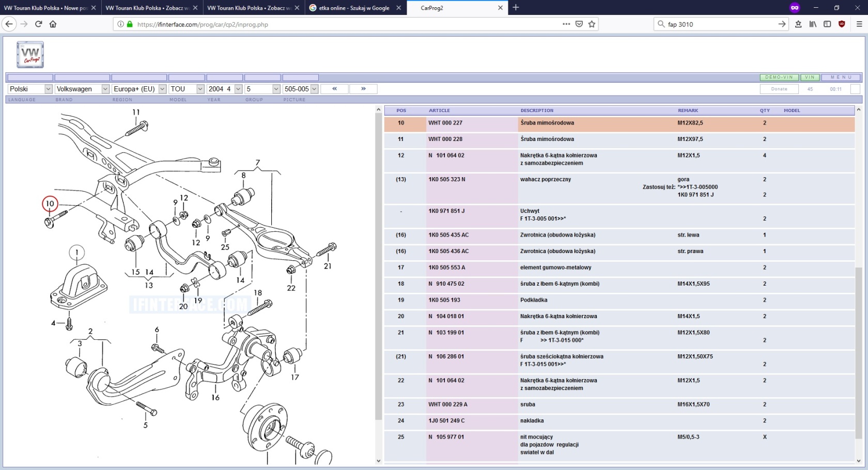Open Firefox hamburger menu
The width and height of the screenshot is (868, 470).
859,24
